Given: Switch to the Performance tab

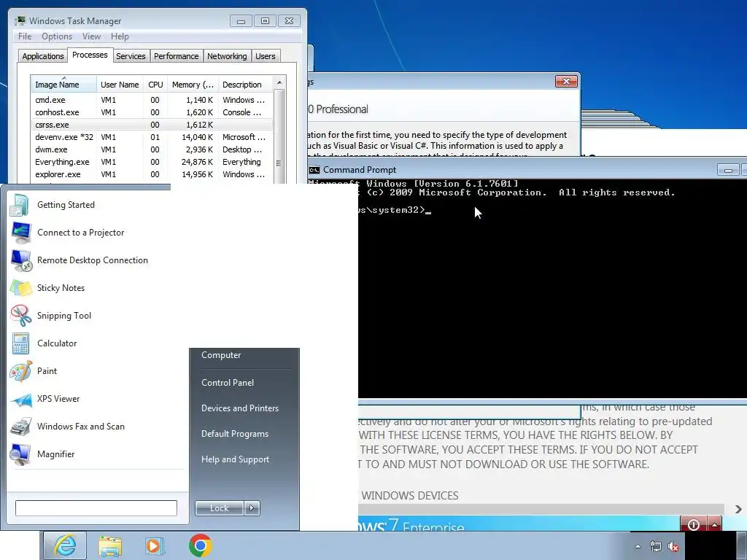Looking at the screenshot, I should [x=177, y=56].
